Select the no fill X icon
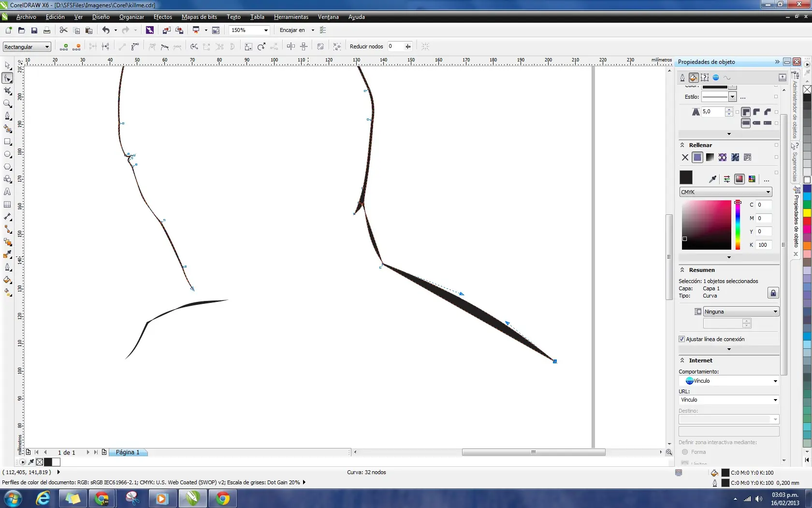 685,157
